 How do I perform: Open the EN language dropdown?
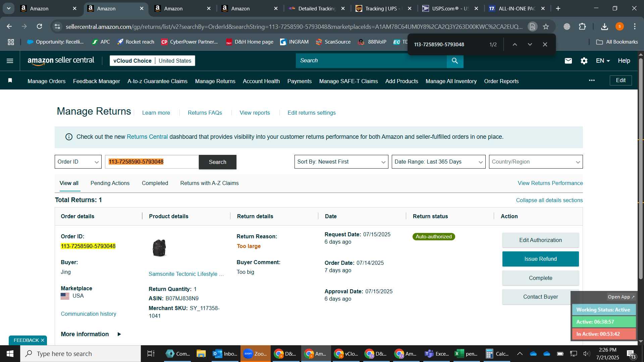(603, 61)
